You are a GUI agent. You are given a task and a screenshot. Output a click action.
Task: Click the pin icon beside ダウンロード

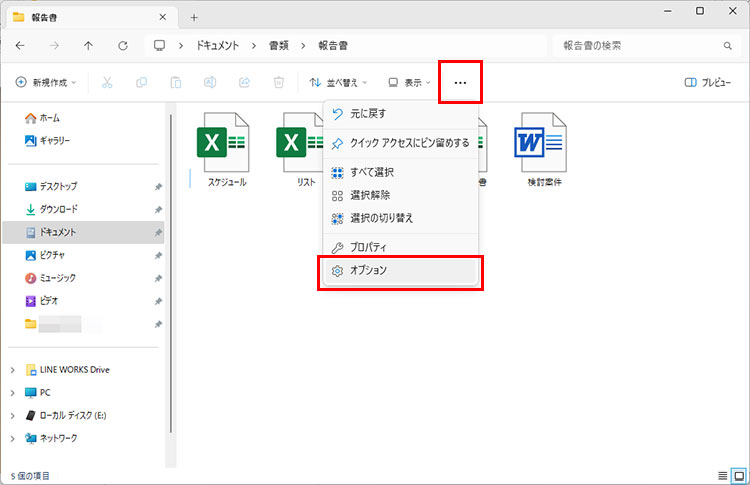tap(158, 209)
